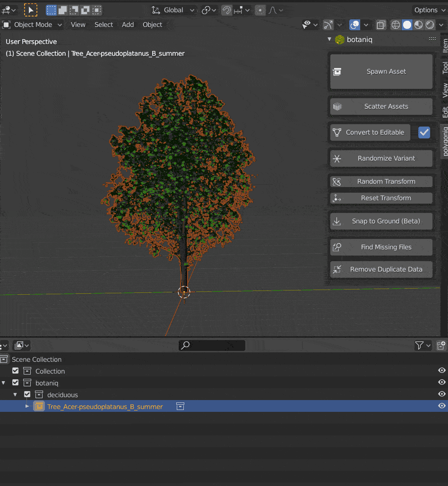Switch to the polygoniq sidebar tab
The width and height of the screenshot is (448, 486).
click(445, 141)
